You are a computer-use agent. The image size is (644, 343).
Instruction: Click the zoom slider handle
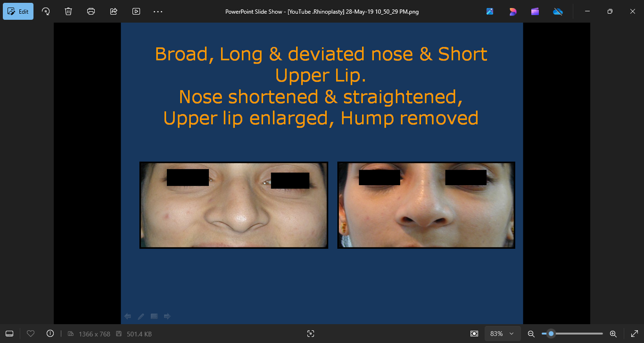coord(551,334)
